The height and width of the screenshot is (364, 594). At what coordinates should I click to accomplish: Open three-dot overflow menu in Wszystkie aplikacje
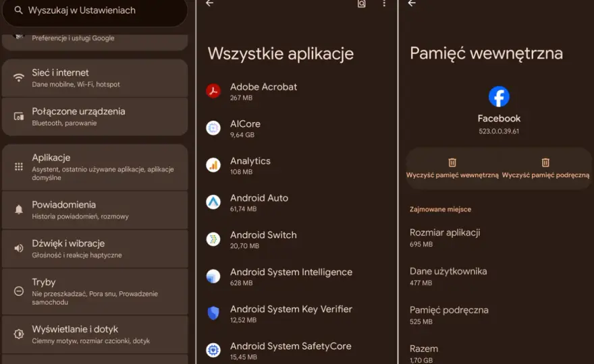coord(384,3)
